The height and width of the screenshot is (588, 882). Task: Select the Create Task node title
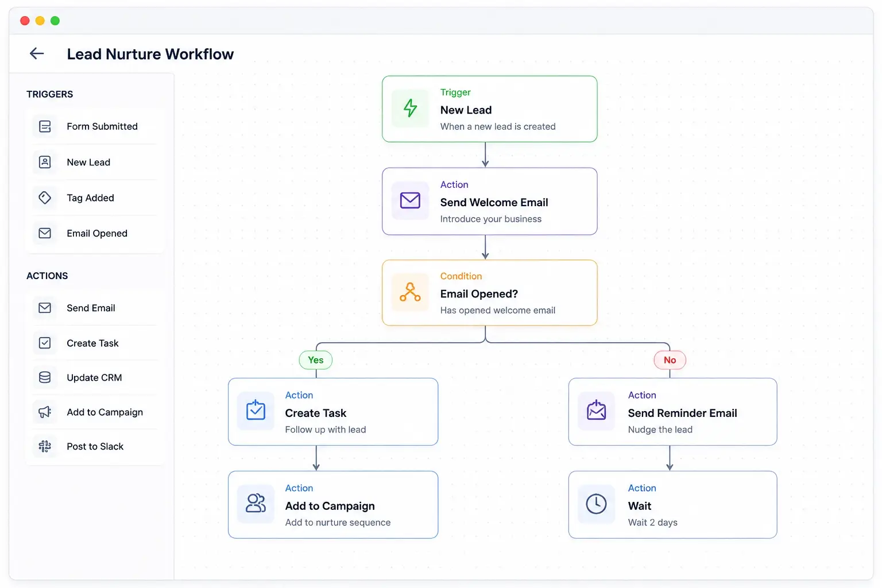click(315, 413)
